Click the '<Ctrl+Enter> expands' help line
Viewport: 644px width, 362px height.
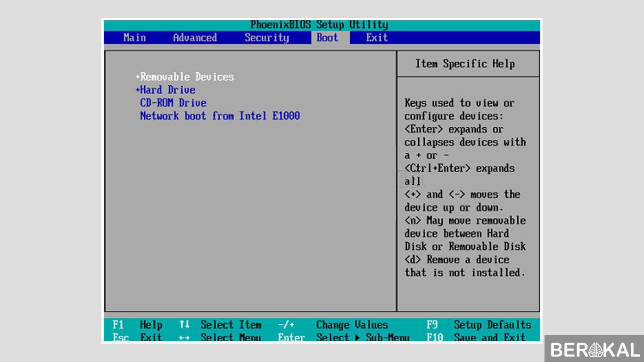pos(460,168)
